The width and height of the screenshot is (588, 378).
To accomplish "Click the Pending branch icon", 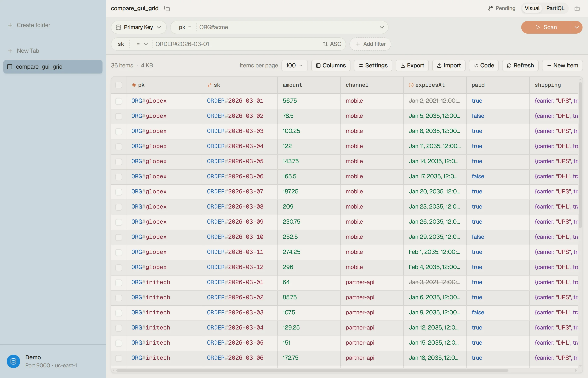I will click(x=490, y=8).
